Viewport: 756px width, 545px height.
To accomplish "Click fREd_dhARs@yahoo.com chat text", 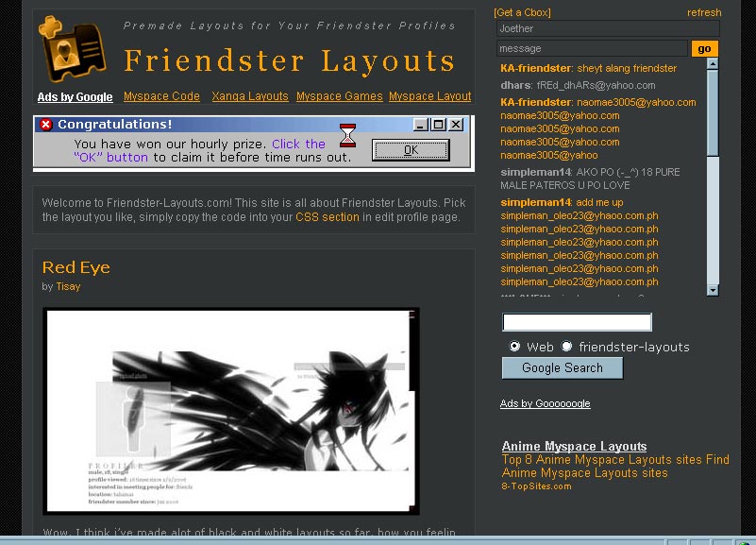I will tap(596, 85).
